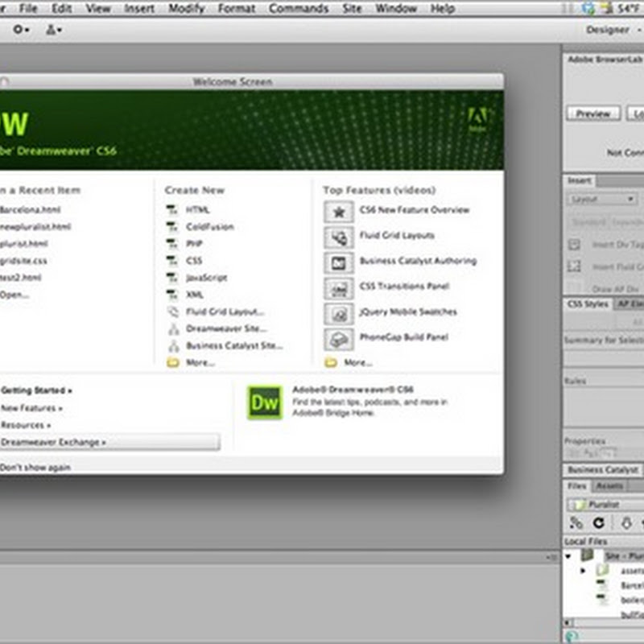Click the Dreamweaver Site icon

click(174, 328)
